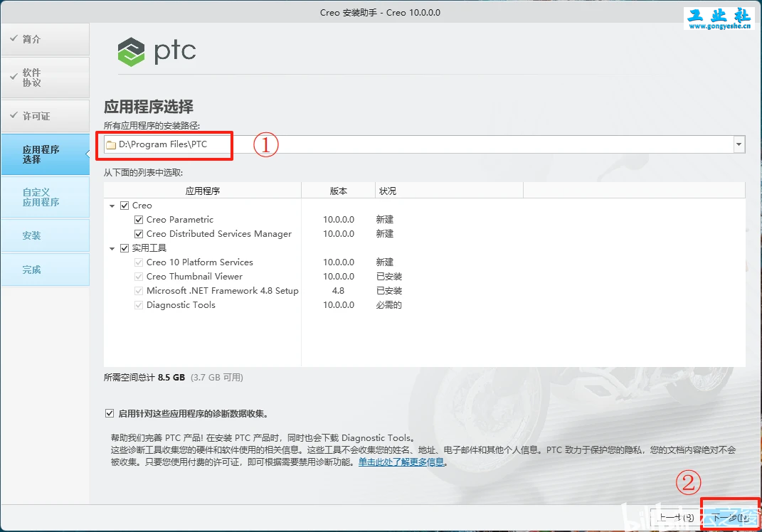Click 新建 status of Creo Parametric
The height and width of the screenshot is (532, 762).
tap(384, 220)
